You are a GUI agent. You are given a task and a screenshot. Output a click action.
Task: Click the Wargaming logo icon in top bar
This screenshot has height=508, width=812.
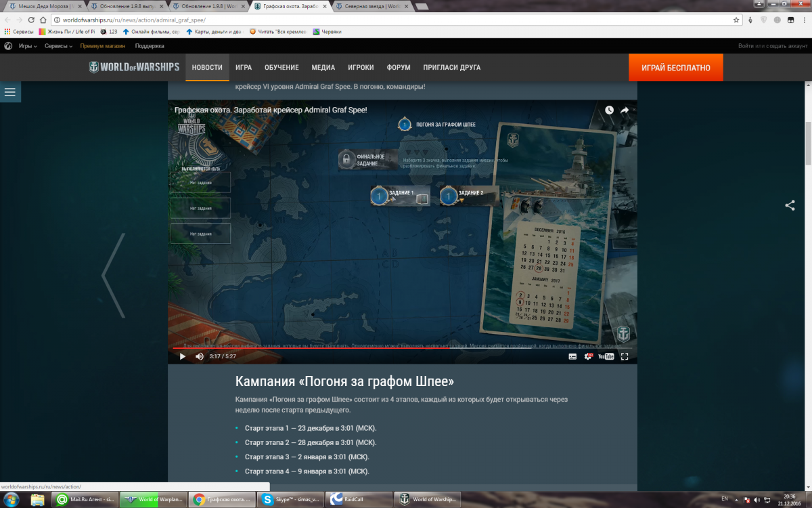point(8,46)
